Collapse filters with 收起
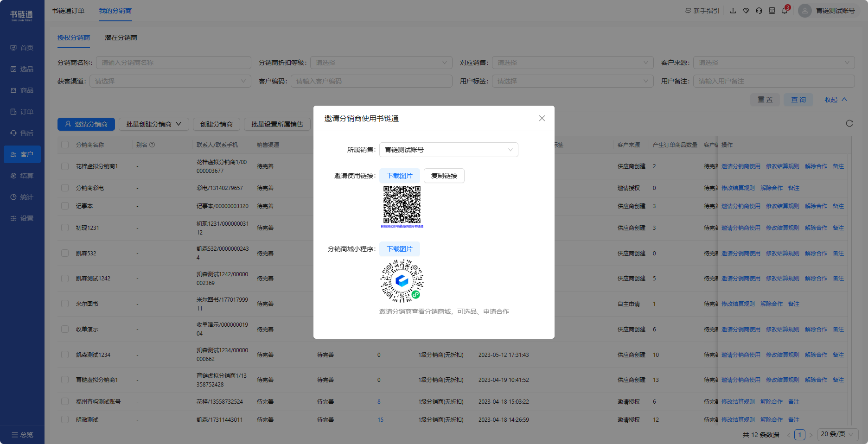The width and height of the screenshot is (868, 444). (836, 100)
